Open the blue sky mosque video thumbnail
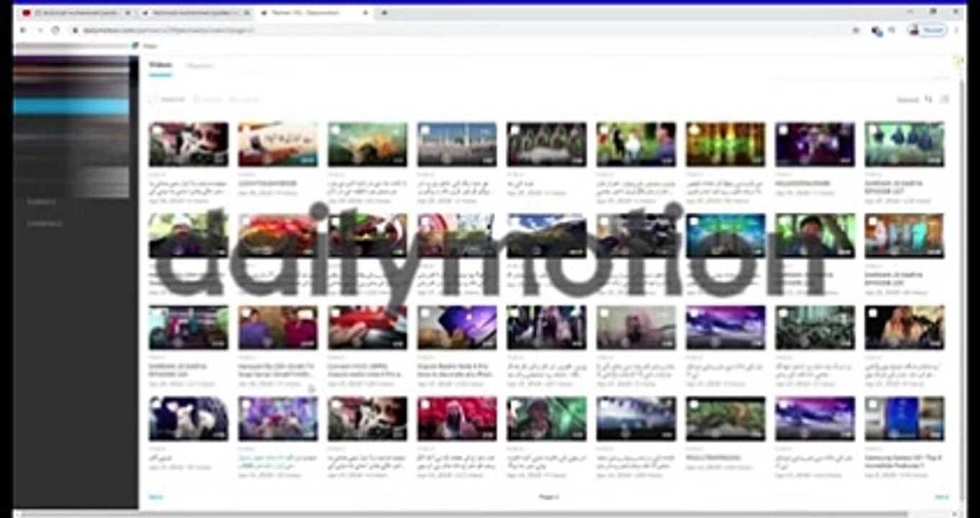This screenshot has height=518, width=980. 457,145
